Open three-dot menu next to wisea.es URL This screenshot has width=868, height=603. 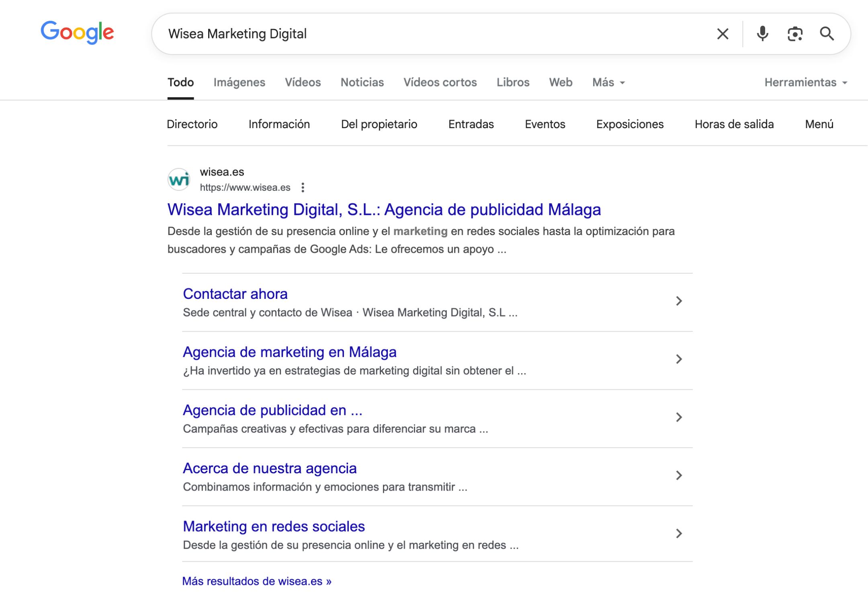coord(303,188)
